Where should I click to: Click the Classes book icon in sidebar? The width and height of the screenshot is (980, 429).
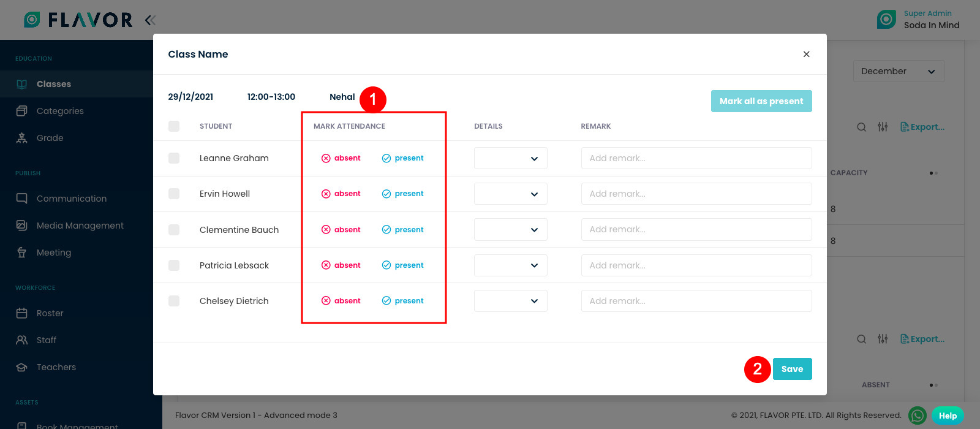22,84
